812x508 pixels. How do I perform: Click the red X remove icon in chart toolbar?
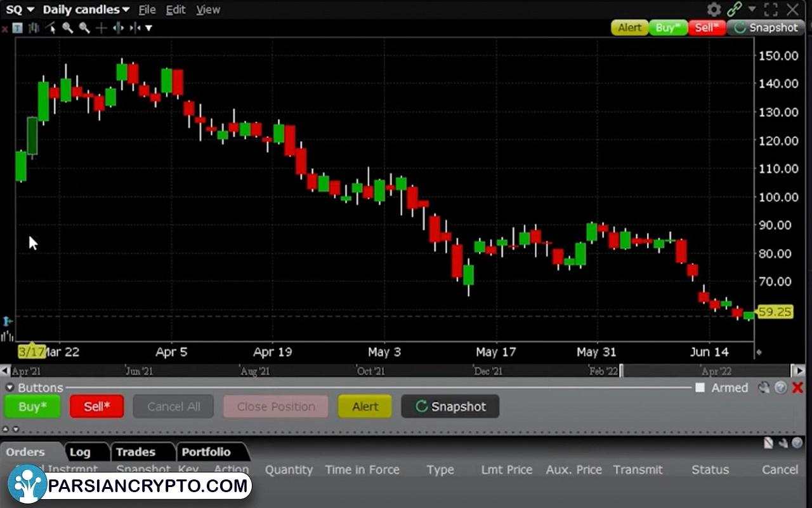click(x=4, y=29)
